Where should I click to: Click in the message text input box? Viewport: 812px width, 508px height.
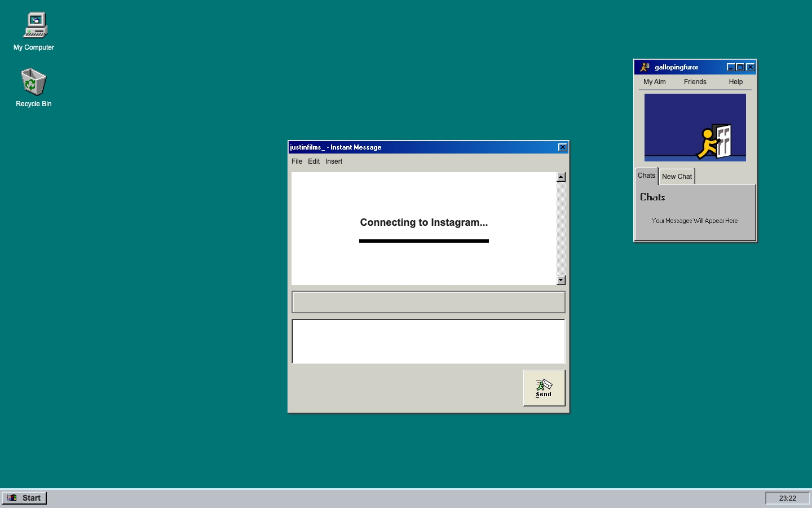(x=428, y=341)
